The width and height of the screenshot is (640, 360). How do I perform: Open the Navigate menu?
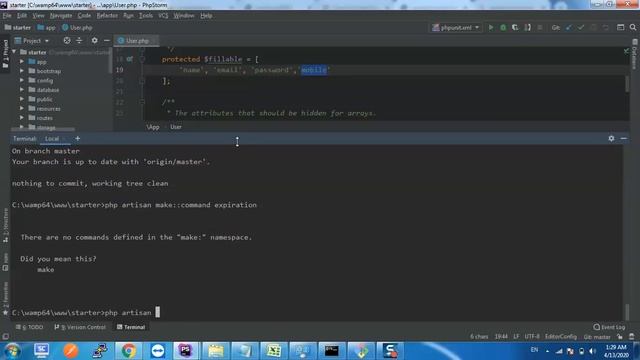coord(61,16)
